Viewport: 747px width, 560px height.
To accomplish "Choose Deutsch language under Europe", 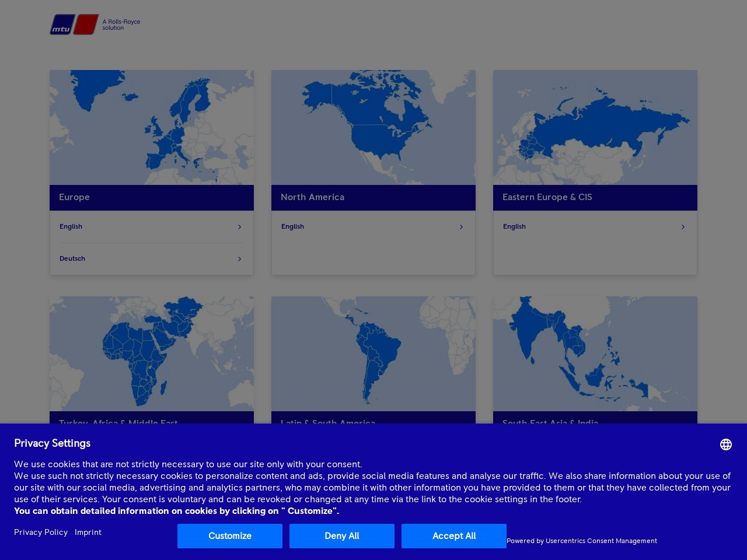I will (72, 258).
